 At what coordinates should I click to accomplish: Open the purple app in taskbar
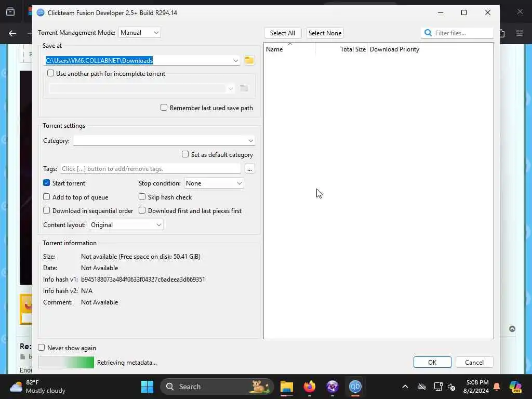pyautogui.click(x=332, y=387)
